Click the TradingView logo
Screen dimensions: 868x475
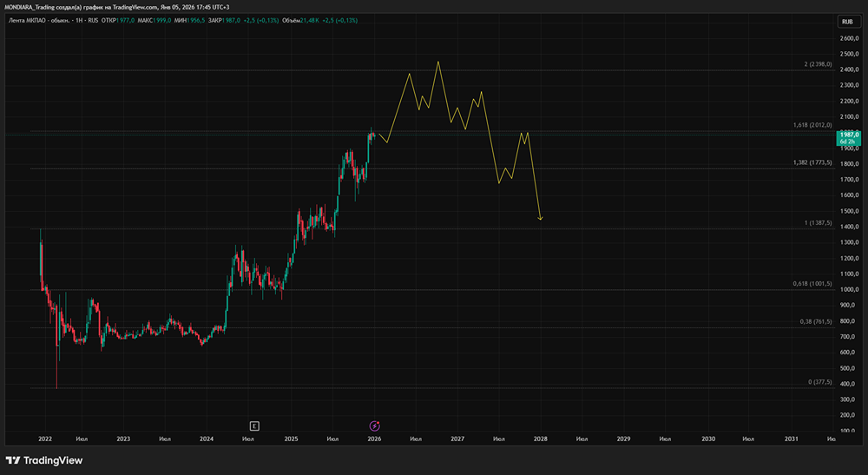point(44,460)
